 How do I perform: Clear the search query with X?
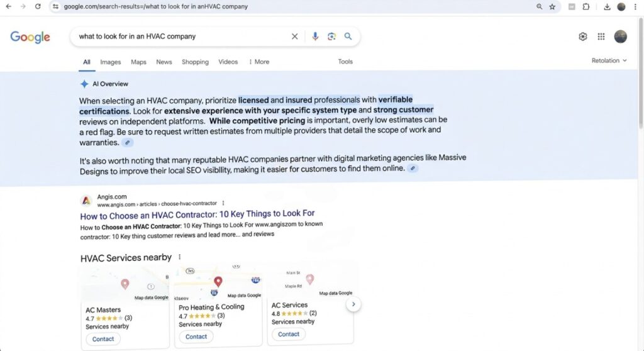[x=294, y=36]
